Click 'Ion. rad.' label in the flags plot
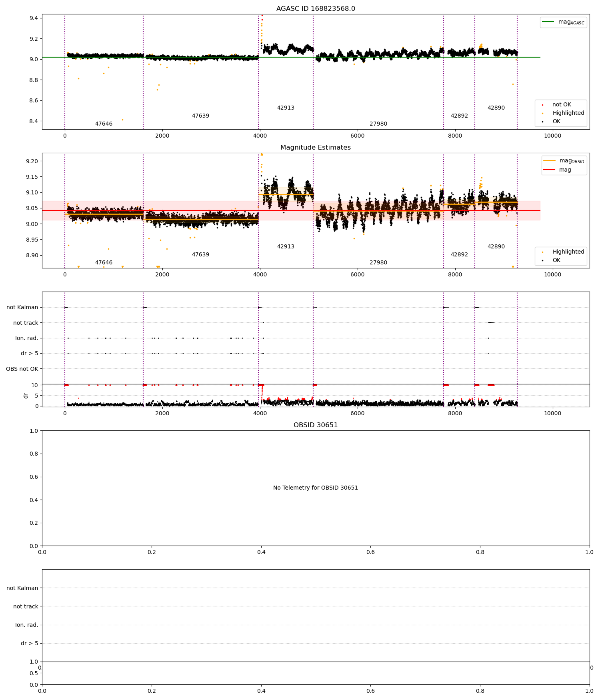This screenshot has width=600, height=700. tap(27, 338)
